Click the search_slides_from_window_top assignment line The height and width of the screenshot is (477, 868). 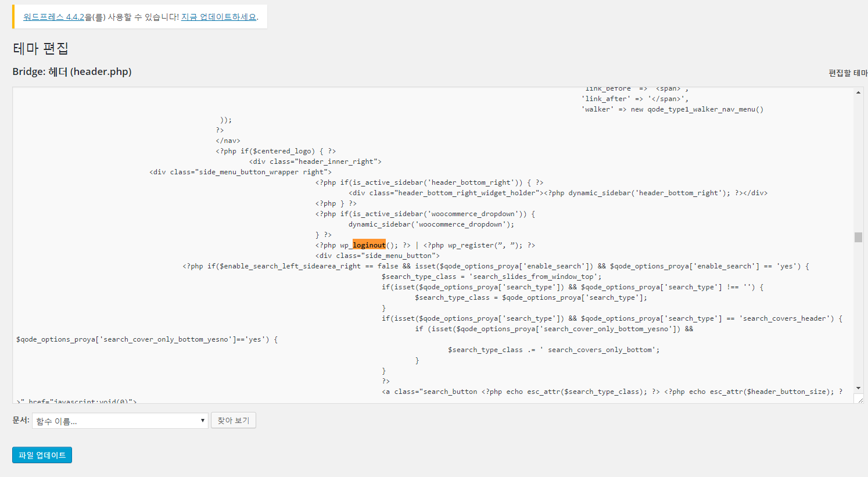point(492,277)
